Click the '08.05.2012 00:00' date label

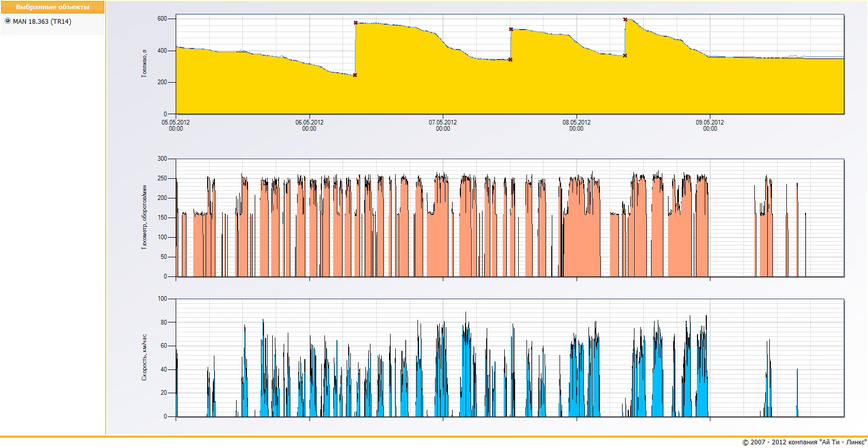[577, 126]
